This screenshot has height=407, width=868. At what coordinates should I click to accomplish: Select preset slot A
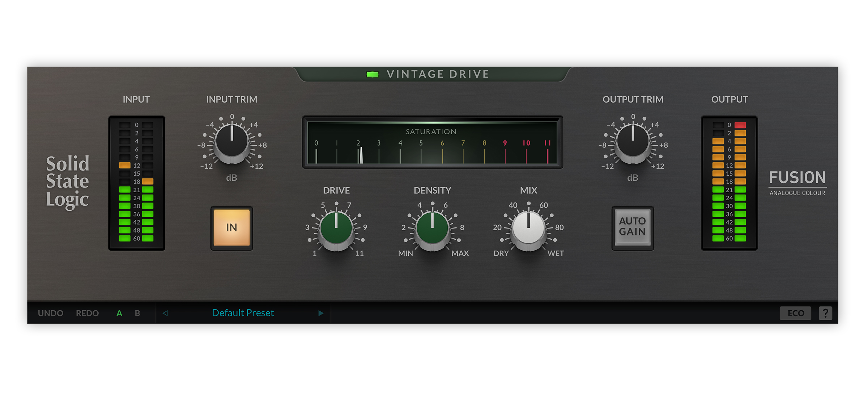119,313
